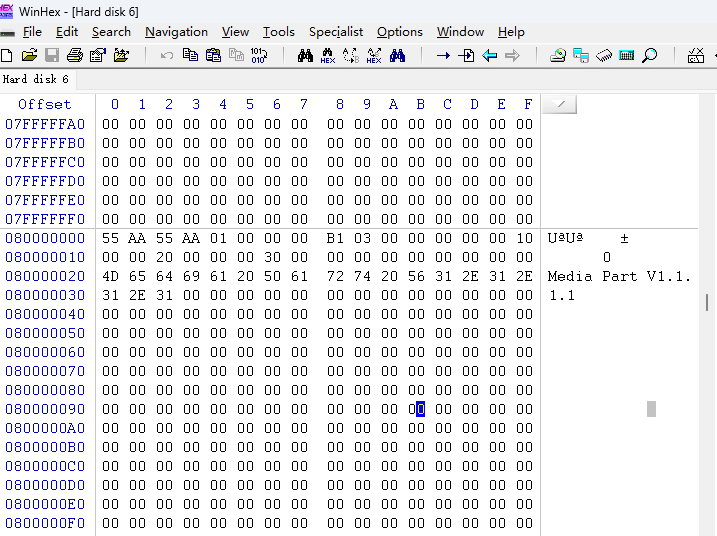717x536 pixels.
Task: Click the Replace Text icon
Action: [x=351, y=56]
